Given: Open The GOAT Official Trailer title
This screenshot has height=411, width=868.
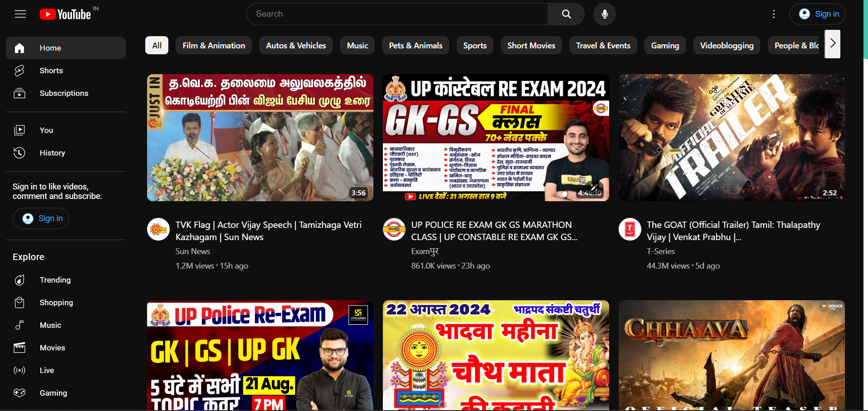Looking at the screenshot, I should pyautogui.click(x=733, y=231).
